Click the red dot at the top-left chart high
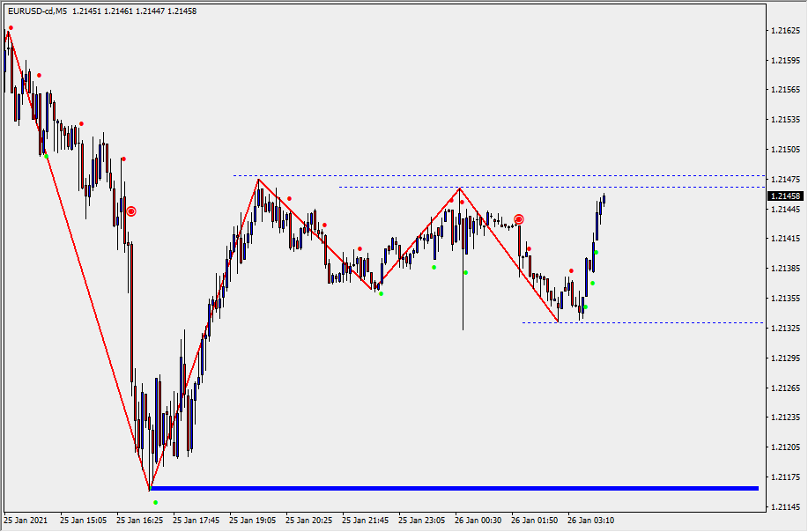Image resolution: width=808 pixels, height=532 pixels. [11, 28]
